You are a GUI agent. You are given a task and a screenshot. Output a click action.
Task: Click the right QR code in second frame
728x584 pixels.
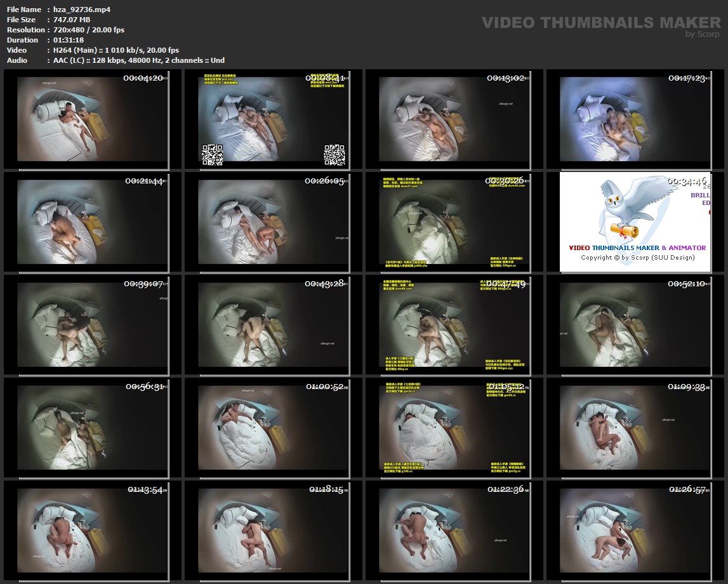coord(334,155)
